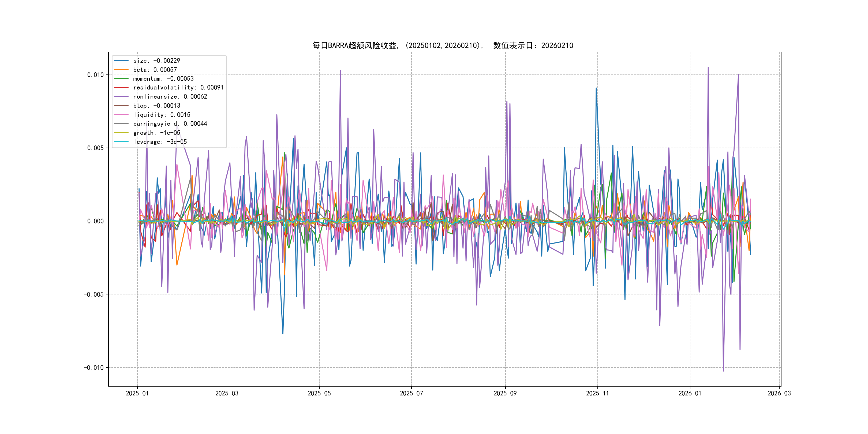Image resolution: width=868 pixels, height=434 pixels.
Task: Click the 2025-11 x-axis tick label
Action: pyautogui.click(x=597, y=393)
